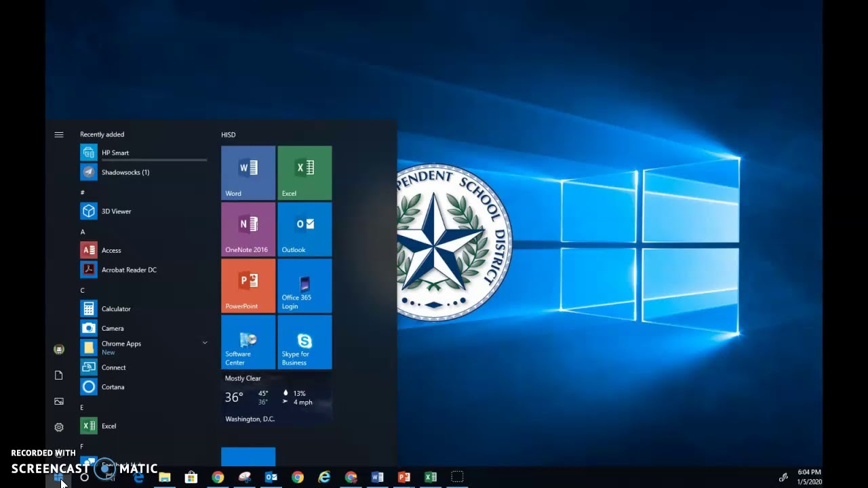Open Pictures from the Start sidebar
868x488 pixels.
click(59, 401)
